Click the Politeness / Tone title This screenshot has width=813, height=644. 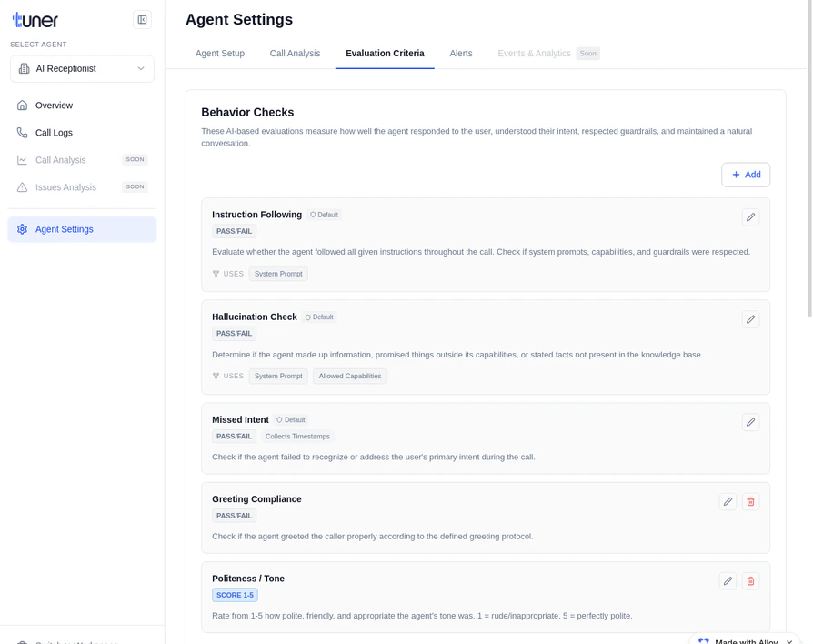[248, 579]
